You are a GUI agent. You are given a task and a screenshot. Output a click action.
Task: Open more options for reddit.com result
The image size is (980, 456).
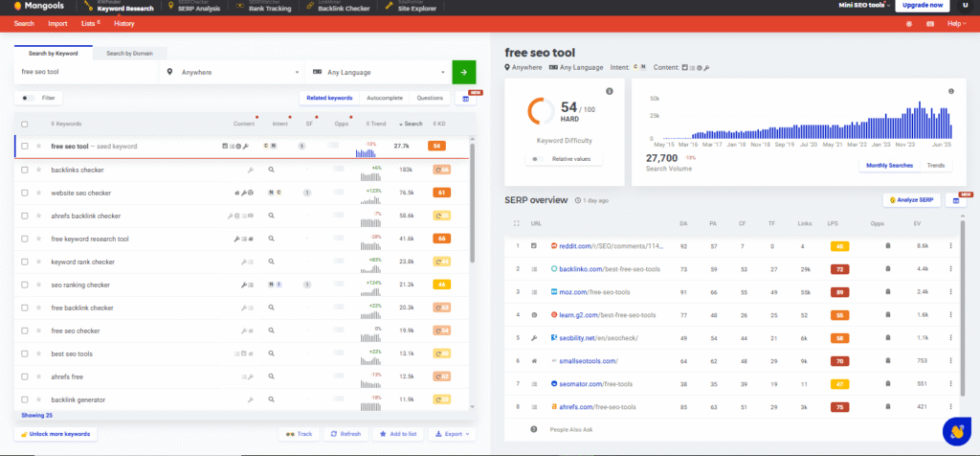[x=950, y=246]
